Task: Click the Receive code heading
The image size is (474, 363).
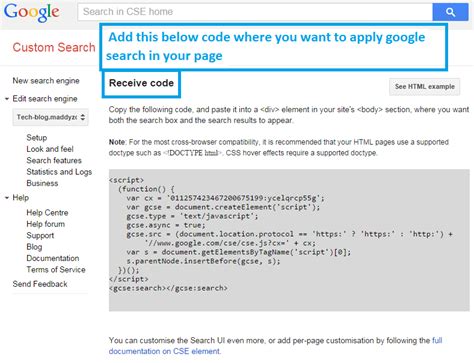Action: click(x=141, y=83)
